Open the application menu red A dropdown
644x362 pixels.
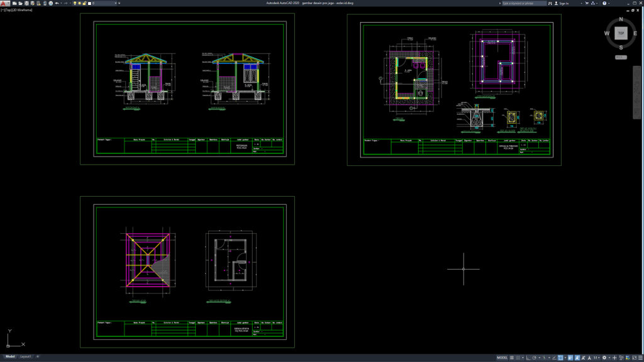pyautogui.click(x=5, y=3)
